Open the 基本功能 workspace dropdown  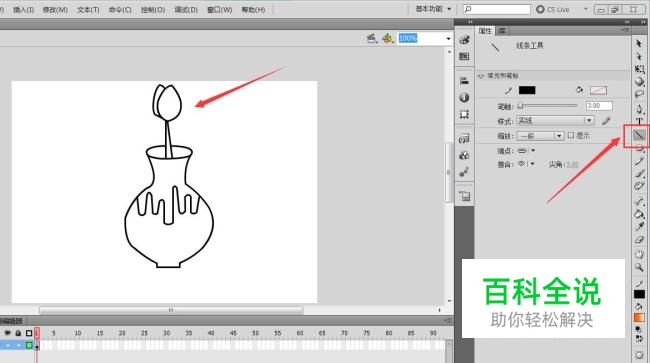433,9
